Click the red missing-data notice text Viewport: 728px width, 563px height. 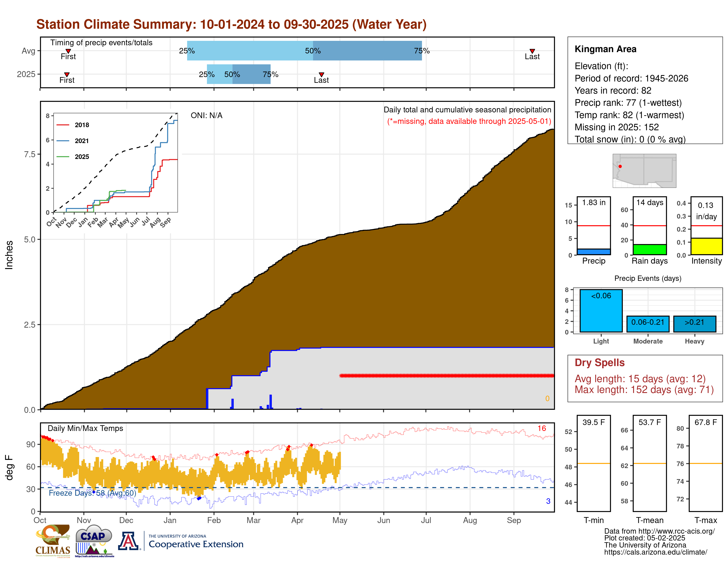[469, 121]
